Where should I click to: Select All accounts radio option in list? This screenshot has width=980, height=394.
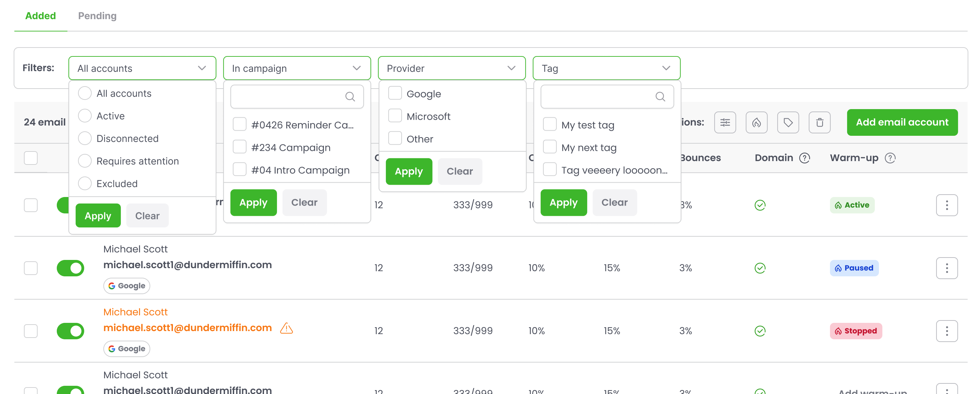(x=85, y=93)
